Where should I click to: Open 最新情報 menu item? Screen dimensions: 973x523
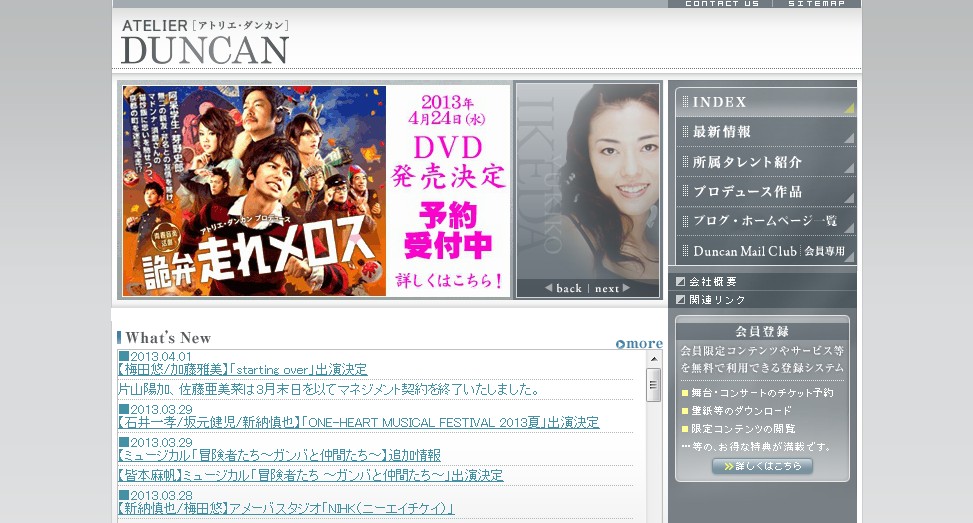click(766, 132)
